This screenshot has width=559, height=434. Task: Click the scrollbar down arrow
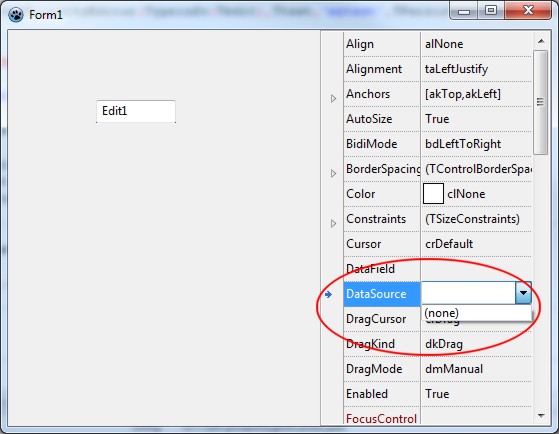(541, 416)
